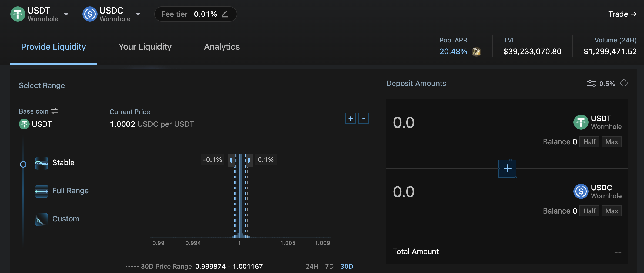Edit the fee tier with pencil icon
The image size is (644, 273).
click(x=225, y=14)
